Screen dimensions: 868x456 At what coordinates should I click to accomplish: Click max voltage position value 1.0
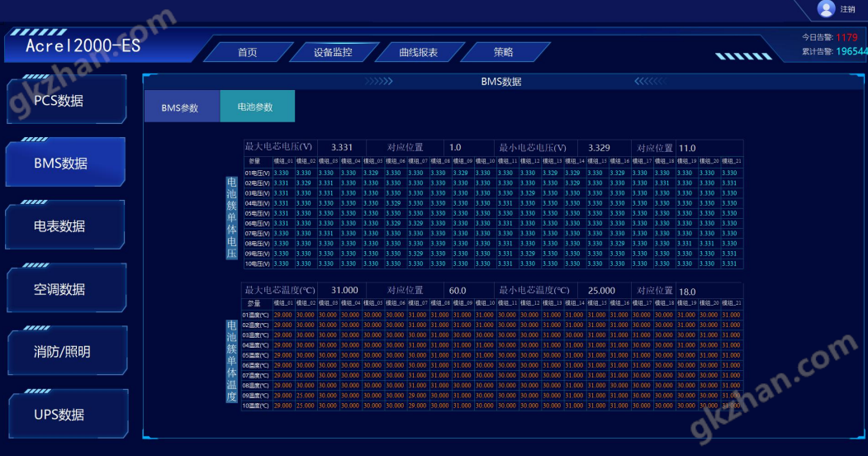[455, 147]
